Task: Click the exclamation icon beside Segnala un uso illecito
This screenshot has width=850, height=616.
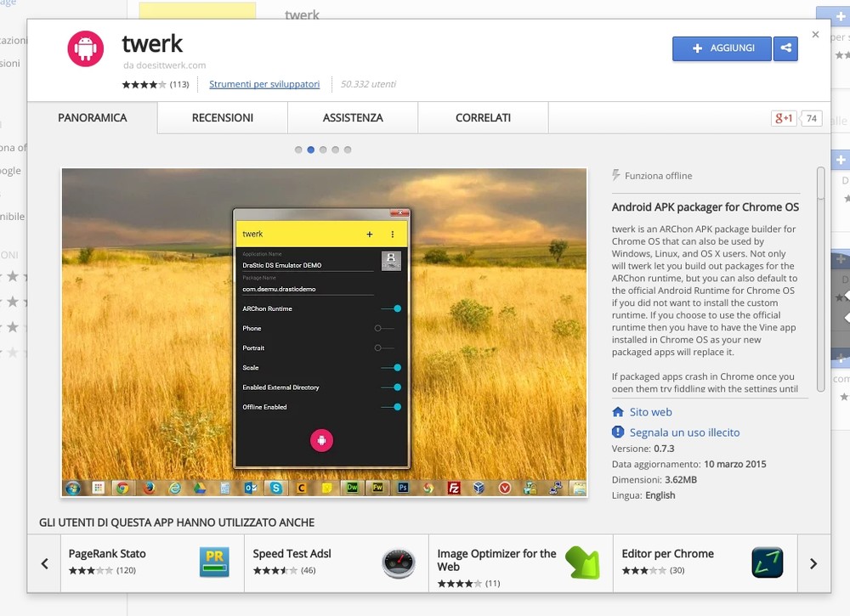Action: 618,432
